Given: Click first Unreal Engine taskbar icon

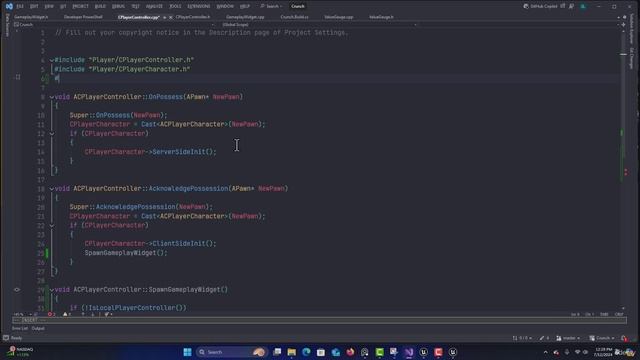Looking at the screenshot, I should pyautogui.click(x=424, y=352).
